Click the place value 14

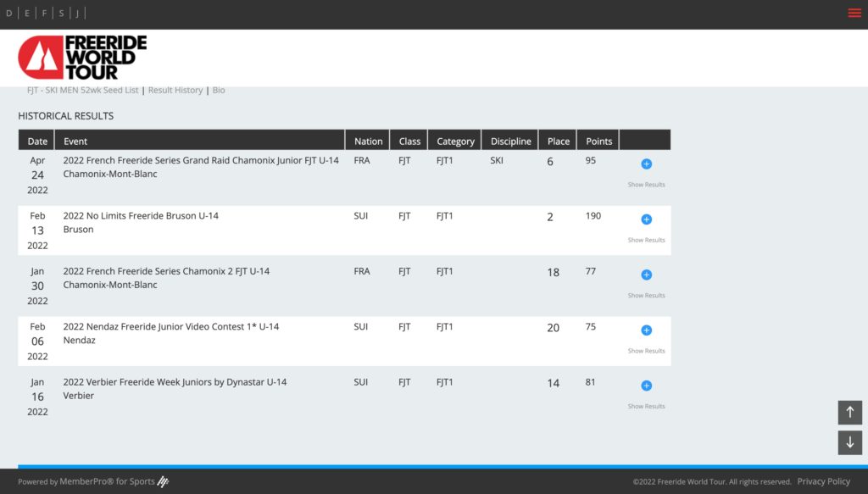coord(553,383)
